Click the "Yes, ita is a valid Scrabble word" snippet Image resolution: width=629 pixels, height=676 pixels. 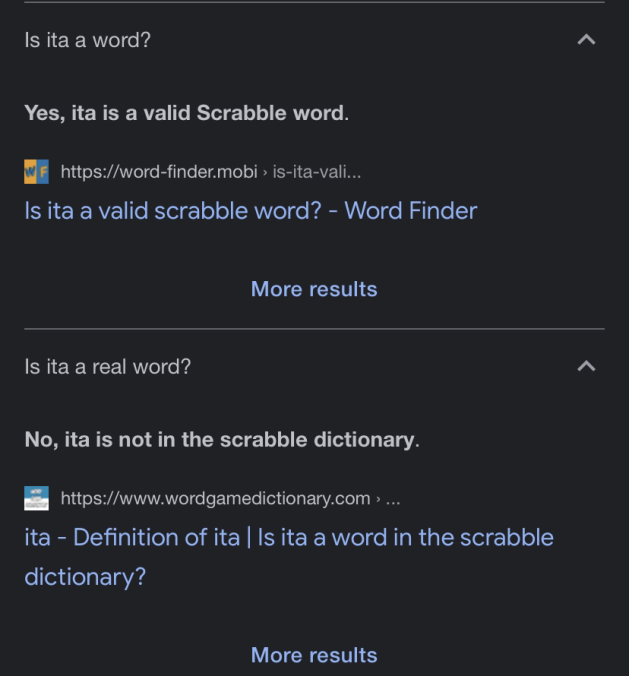tap(186, 113)
